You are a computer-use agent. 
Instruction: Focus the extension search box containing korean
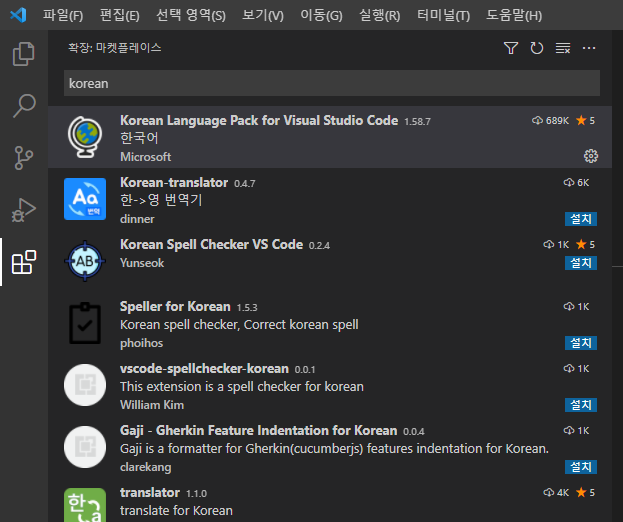point(332,83)
